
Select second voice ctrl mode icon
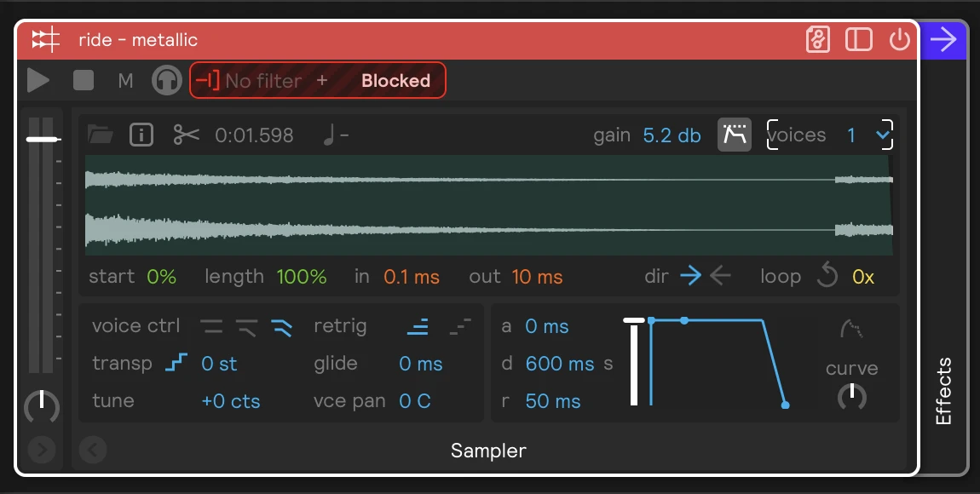click(247, 327)
